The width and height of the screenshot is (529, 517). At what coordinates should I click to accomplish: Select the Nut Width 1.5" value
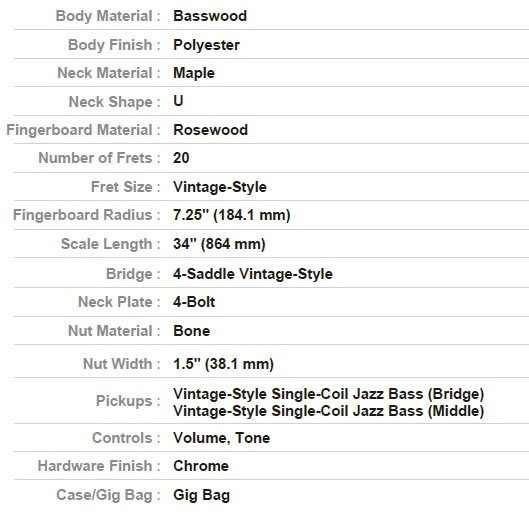223,364
